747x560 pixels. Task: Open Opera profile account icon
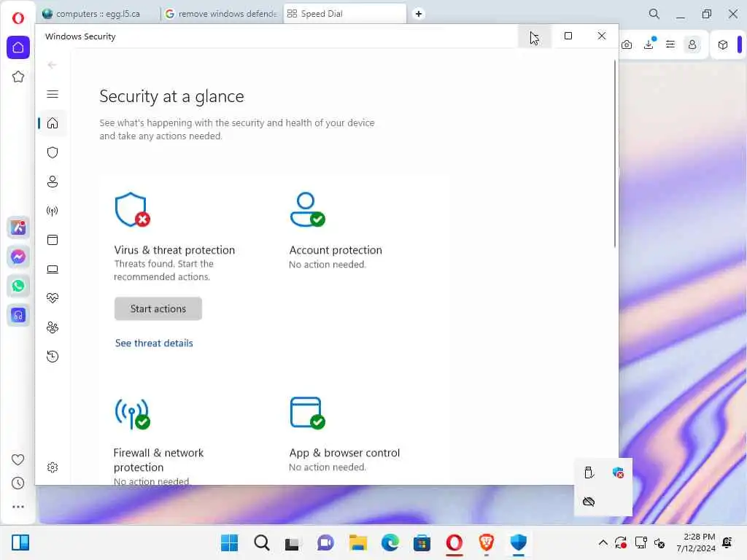(x=692, y=44)
